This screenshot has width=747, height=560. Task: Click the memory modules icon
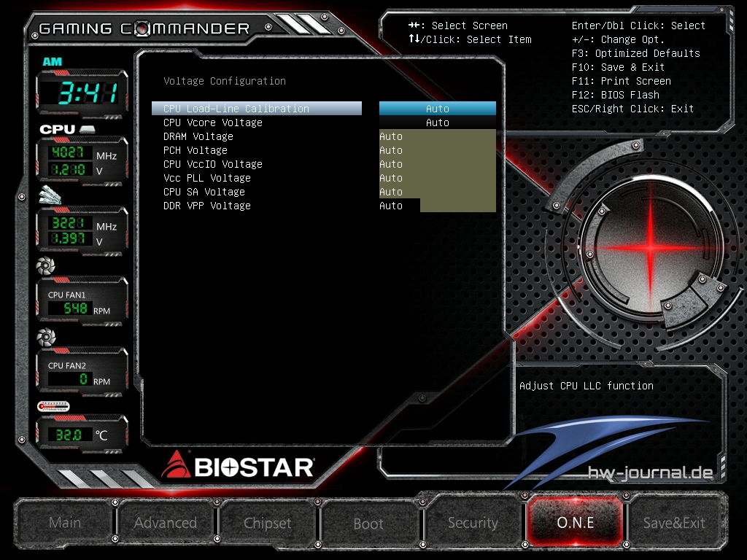pyautogui.click(x=50, y=195)
